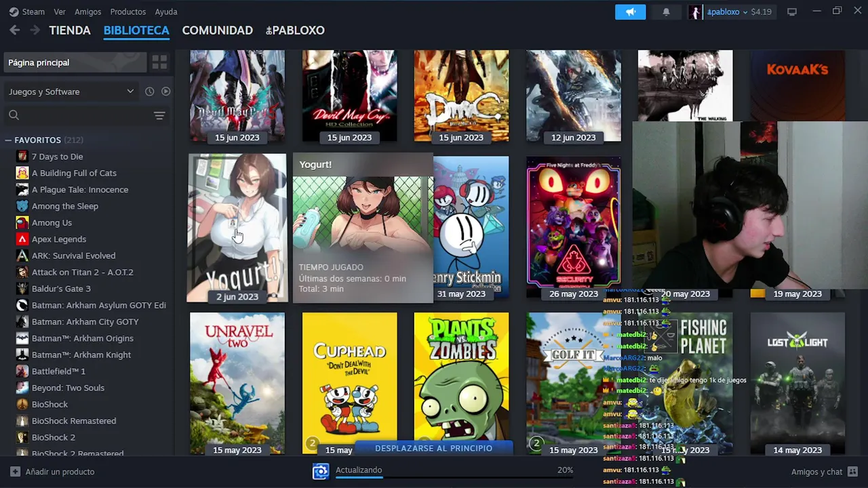Open the Unravel Two cover
The height and width of the screenshot is (488, 868).
tap(237, 383)
